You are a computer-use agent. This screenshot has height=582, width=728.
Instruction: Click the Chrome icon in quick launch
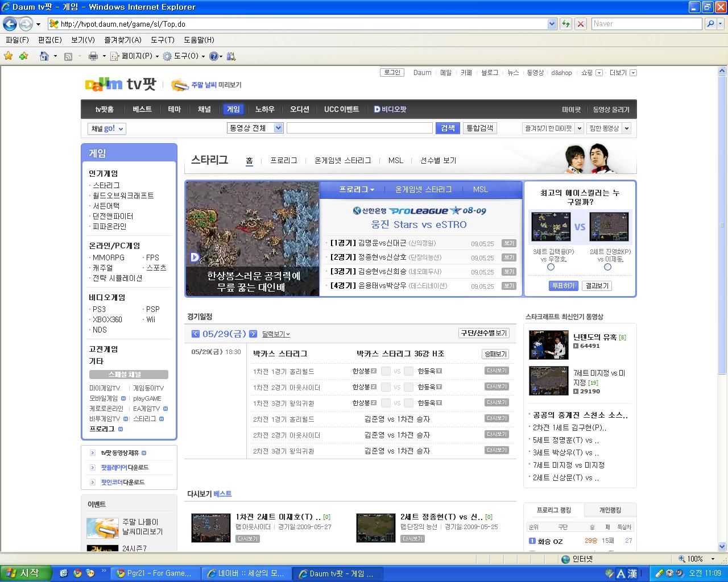click(77, 573)
